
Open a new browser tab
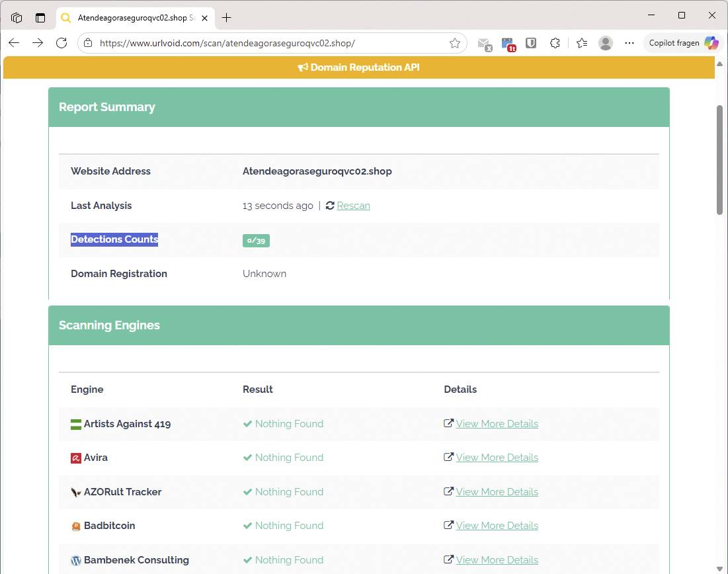(227, 18)
